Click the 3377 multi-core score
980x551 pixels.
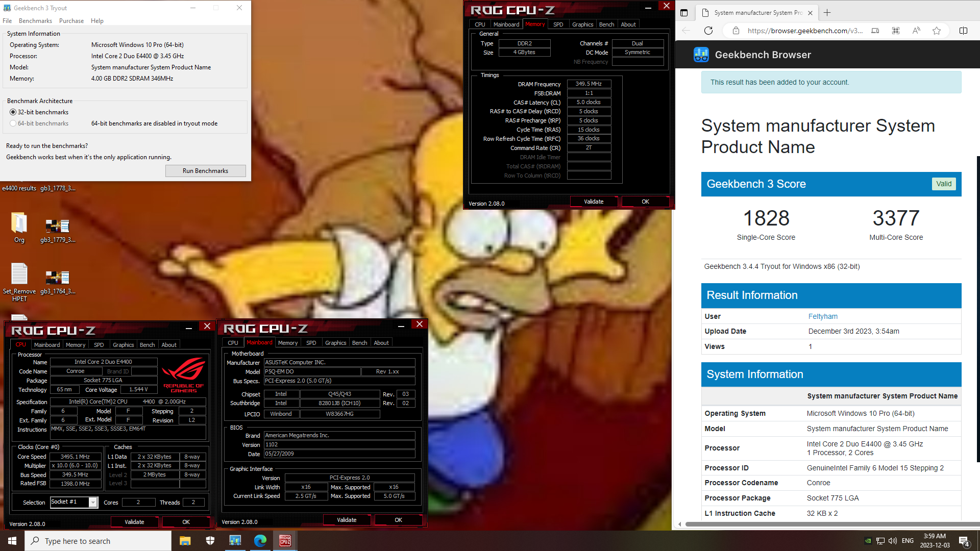[896, 218]
